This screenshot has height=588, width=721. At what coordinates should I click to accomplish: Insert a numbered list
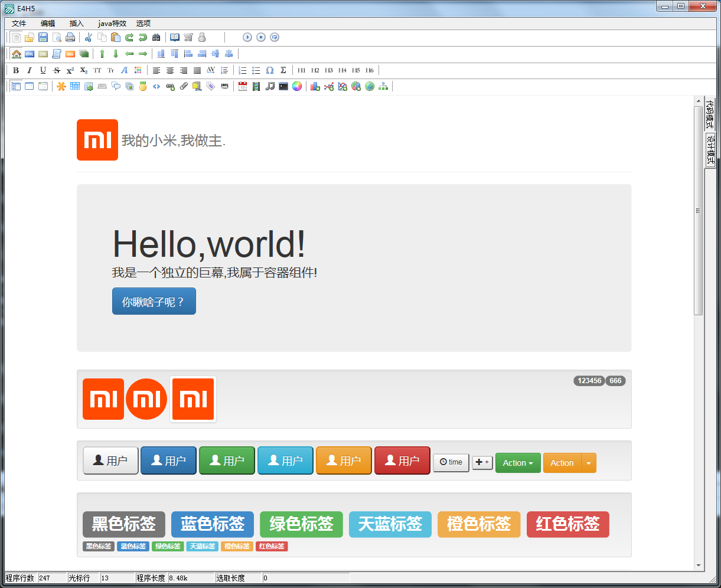243,70
